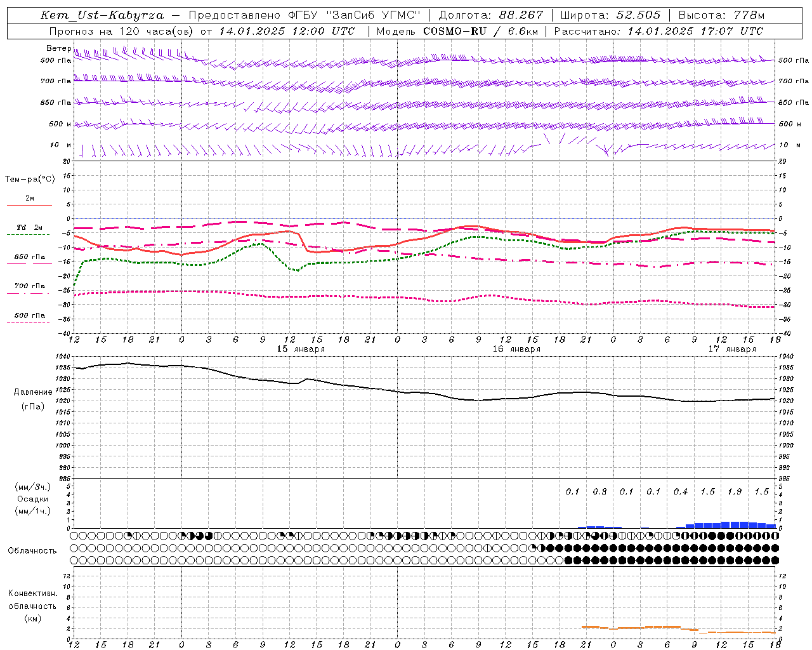Click the 0.3 precipitation amount value
This screenshot has height=650, width=812.
599,492
